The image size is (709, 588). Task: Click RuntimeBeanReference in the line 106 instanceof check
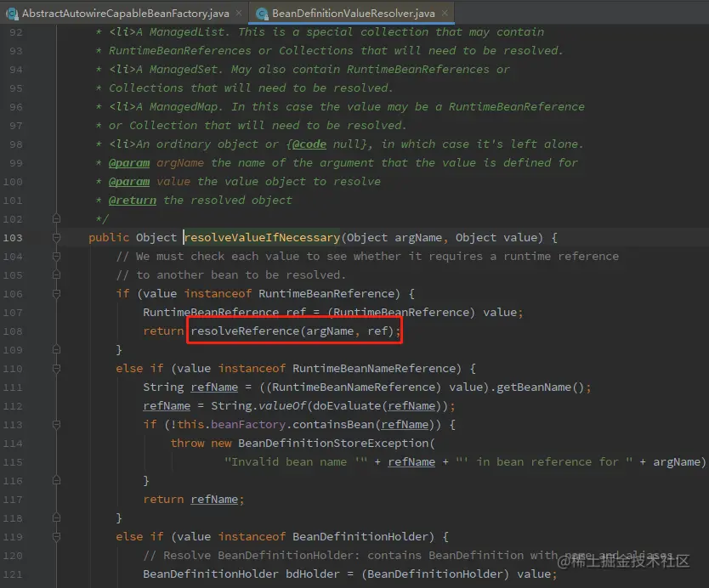click(326, 294)
